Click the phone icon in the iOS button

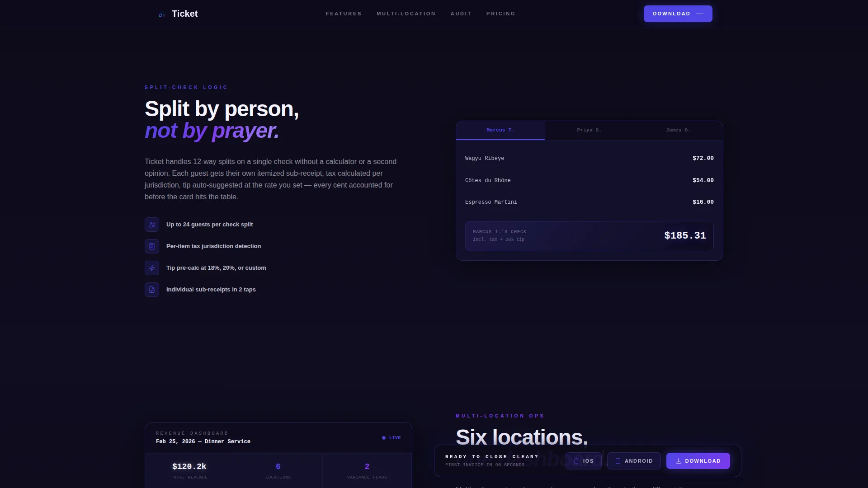point(576,461)
